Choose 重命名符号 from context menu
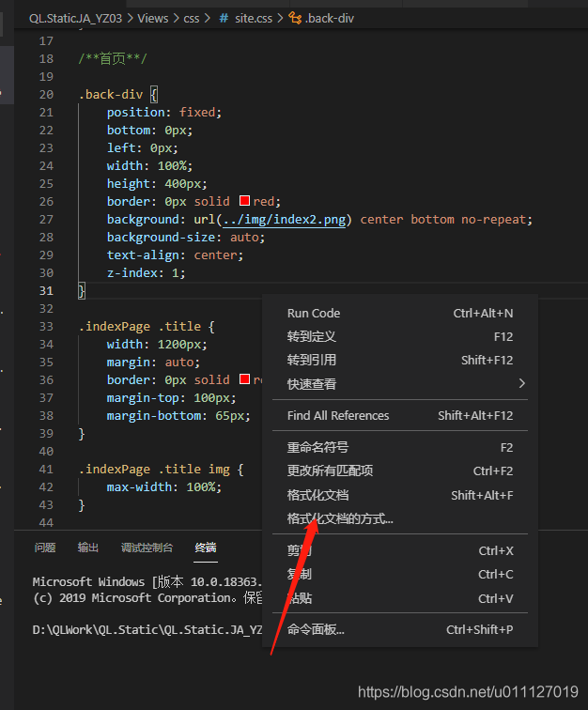588x710 pixels. (317, 447)
